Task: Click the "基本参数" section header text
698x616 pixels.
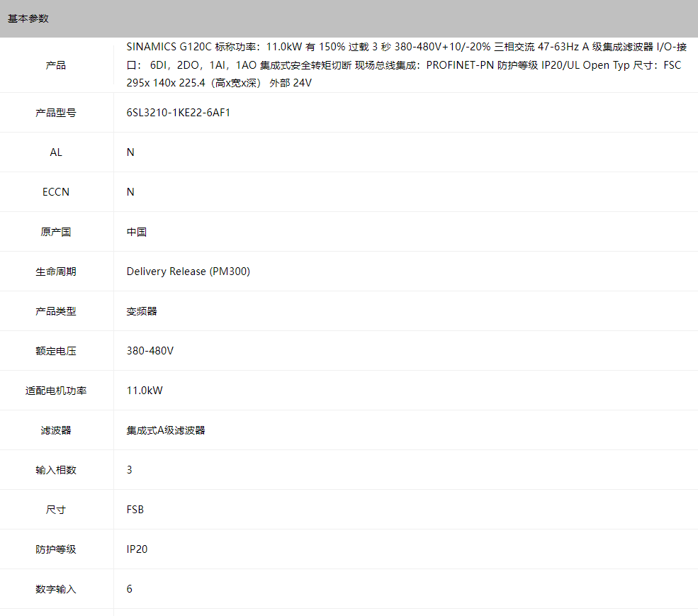Action: [28, 18]
